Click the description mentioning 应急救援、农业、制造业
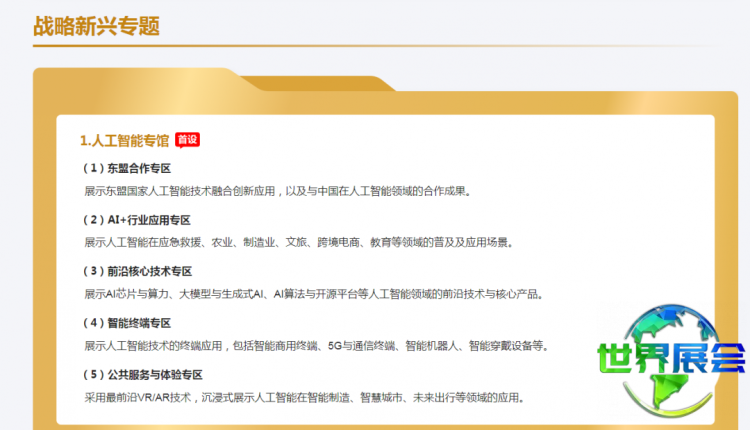This screenshot has height=430, width=750. click(x=297, y=242)
